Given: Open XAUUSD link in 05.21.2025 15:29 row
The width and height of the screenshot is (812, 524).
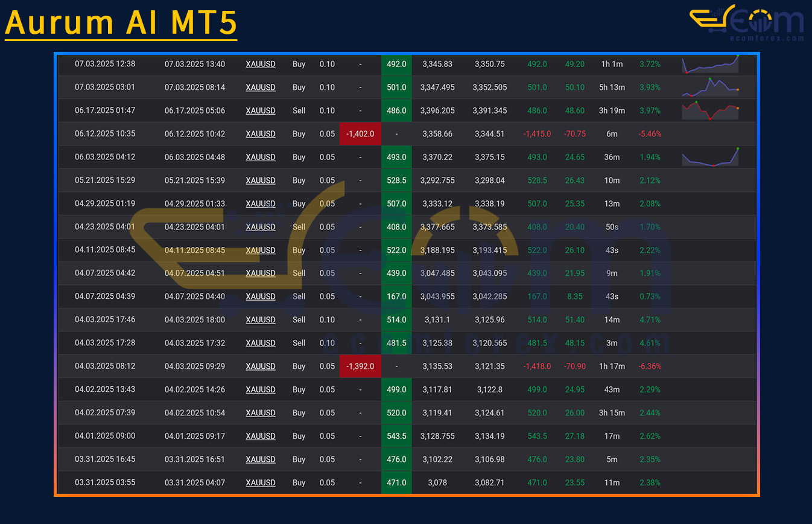Looking at the screenshot, I should (261, 181).
